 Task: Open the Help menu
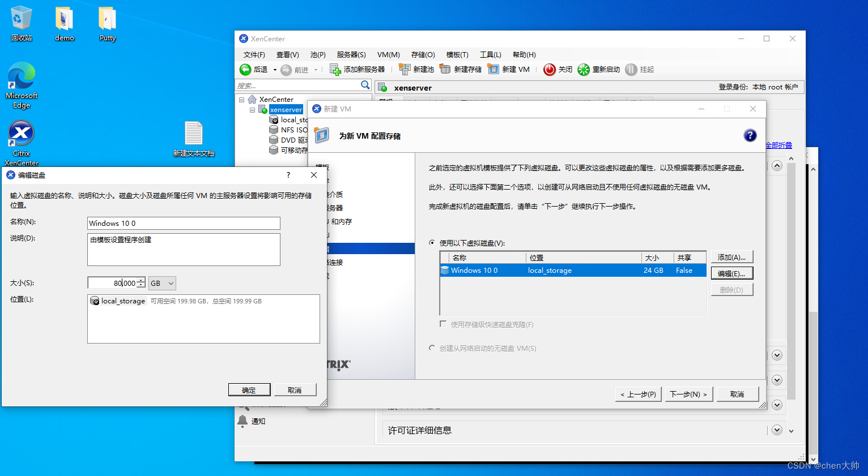524,55
